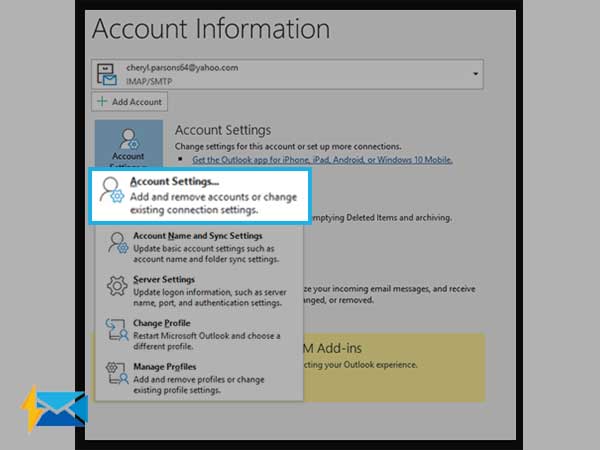The image size is (600, 450).
Task: Click the IMAP/SMTP account type label
Action: [x=149, y=82]
